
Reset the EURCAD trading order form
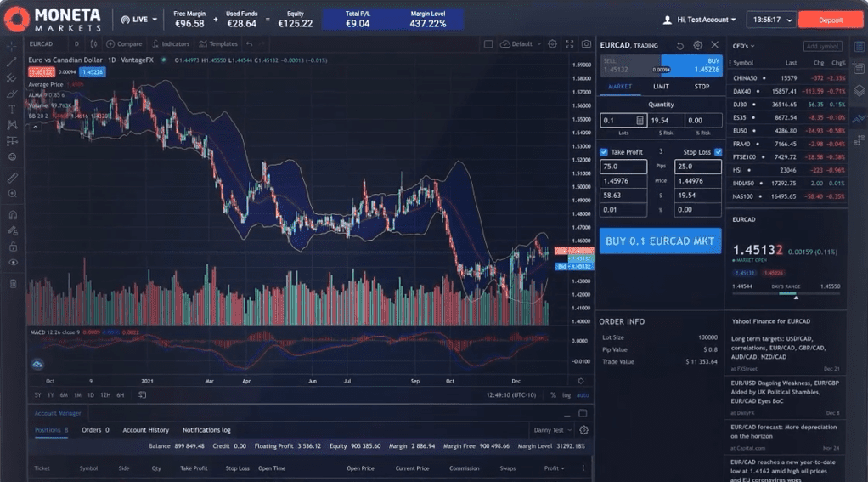pos(680,45)
